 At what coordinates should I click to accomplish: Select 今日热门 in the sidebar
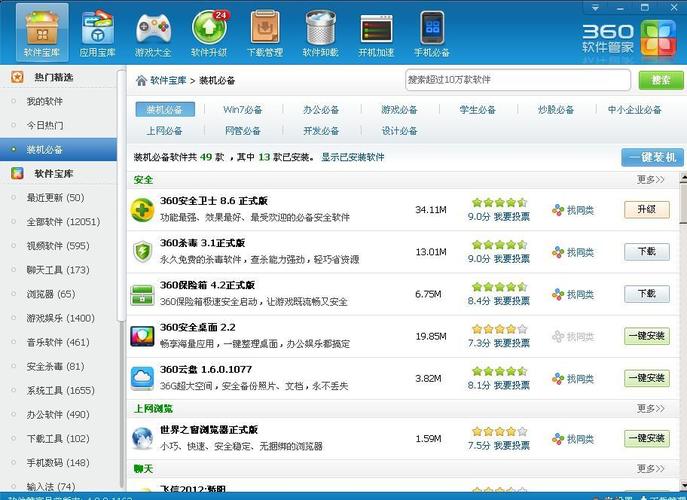point(45,125)
